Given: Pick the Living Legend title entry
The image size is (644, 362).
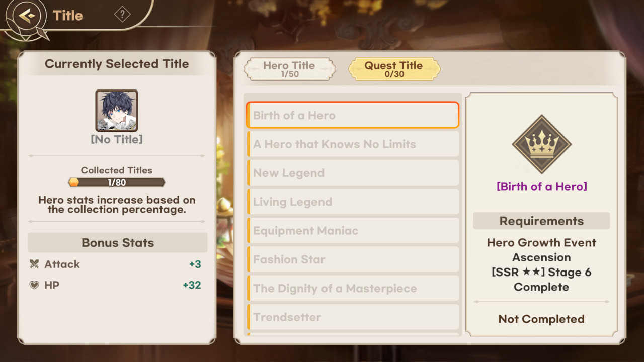Looking at the screenshot, I should point(352,202).
